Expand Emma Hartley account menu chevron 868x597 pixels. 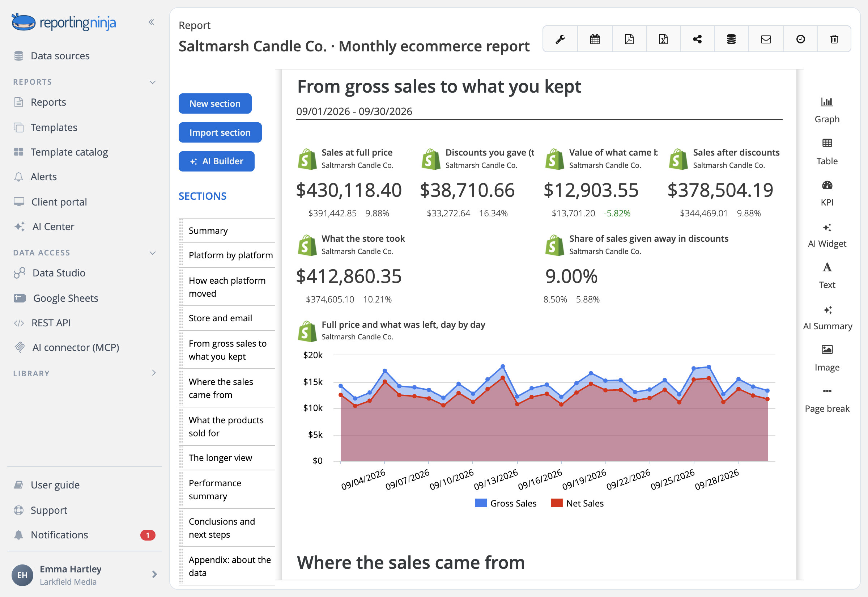154,574
